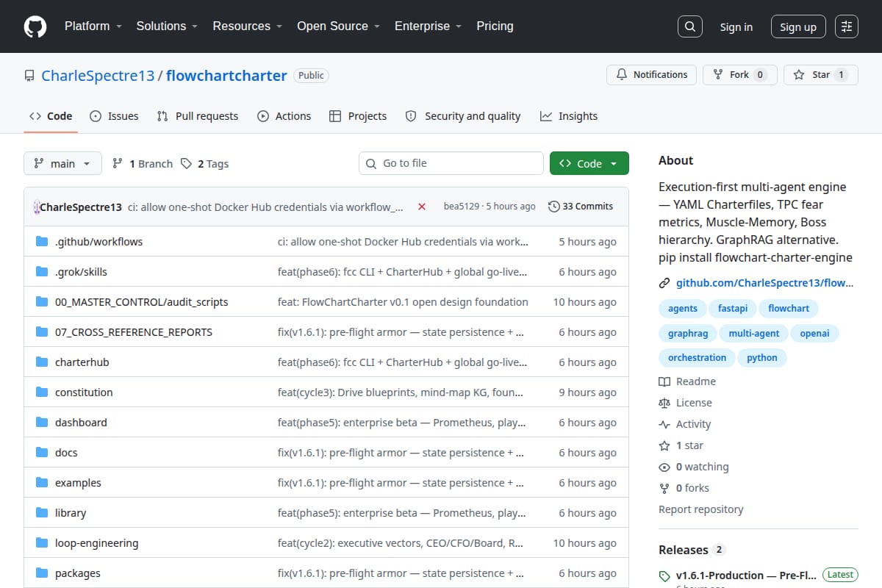Click the scales icon next to License

pyautogui.click(x=664, y=403)
